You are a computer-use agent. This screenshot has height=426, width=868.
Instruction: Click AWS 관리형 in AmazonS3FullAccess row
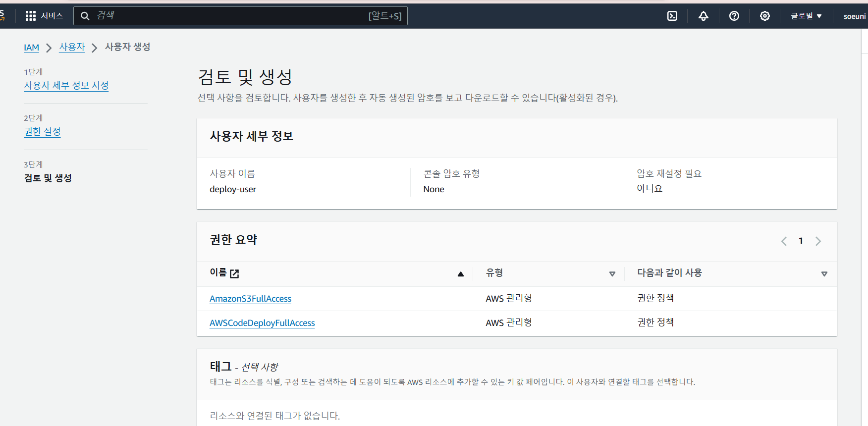coord(509,298)
